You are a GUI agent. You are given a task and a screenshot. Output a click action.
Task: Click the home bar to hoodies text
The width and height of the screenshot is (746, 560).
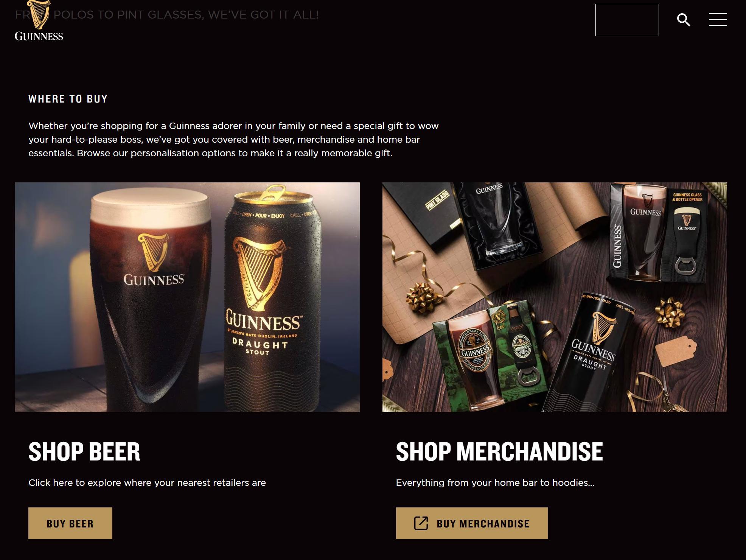pos(495,483)
